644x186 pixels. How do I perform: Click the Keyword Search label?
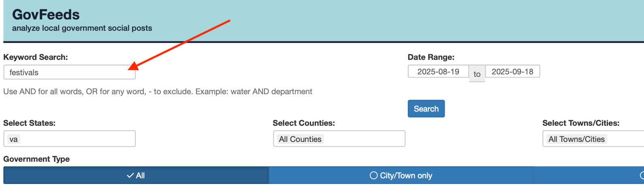click(36, 57)
